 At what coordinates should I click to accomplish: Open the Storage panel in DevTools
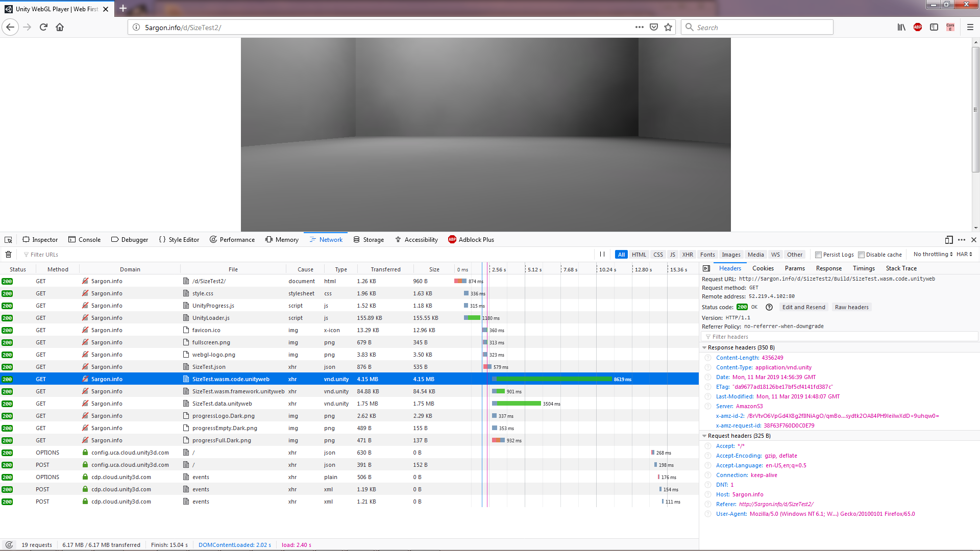click(x=369, y=239)
